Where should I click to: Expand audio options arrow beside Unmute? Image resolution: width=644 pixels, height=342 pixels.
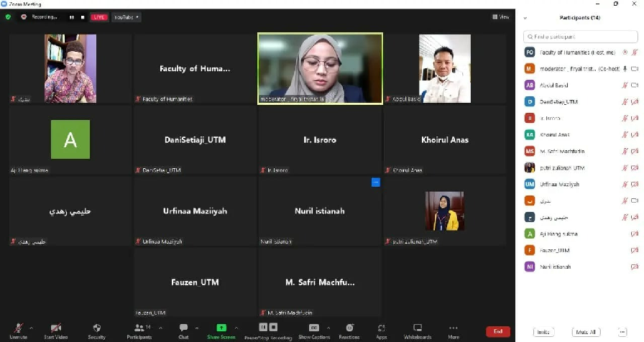[x=31, y=328]
